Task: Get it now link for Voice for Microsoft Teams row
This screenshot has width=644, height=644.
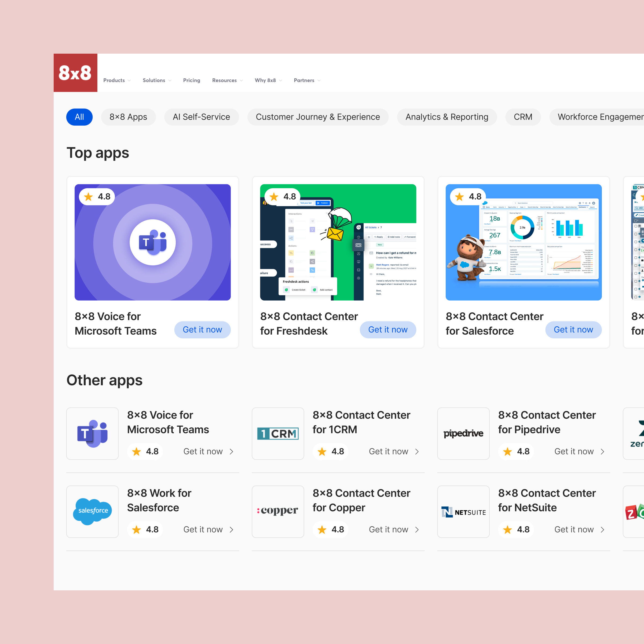Action: (209, 451)
